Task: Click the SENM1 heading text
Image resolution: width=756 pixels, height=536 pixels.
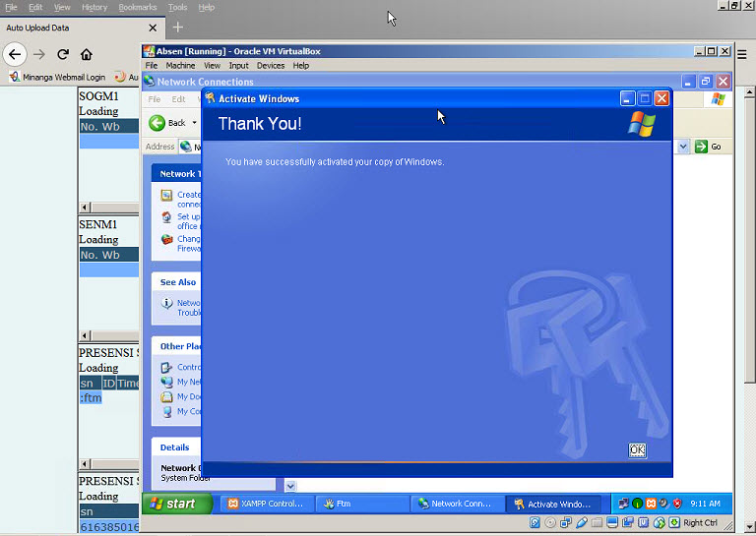Action: pos(98,224)
